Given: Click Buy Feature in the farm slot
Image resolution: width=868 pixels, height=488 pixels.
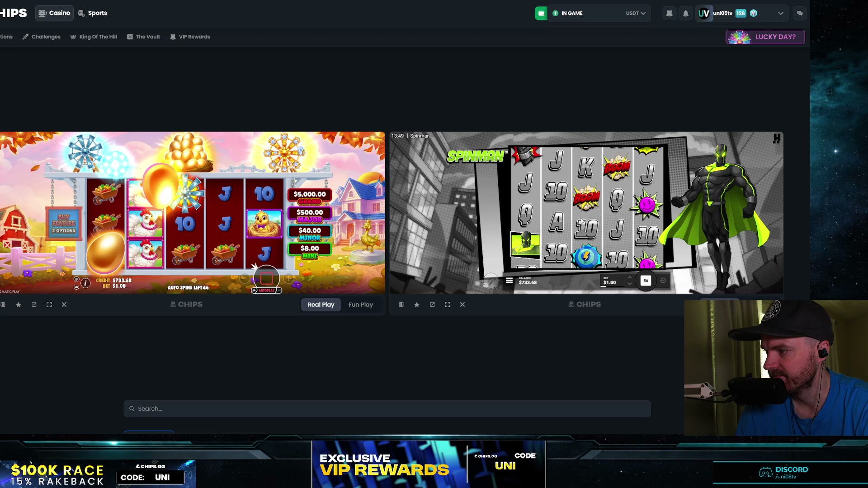Looking at the screenshot, I should tap(64, 224).
